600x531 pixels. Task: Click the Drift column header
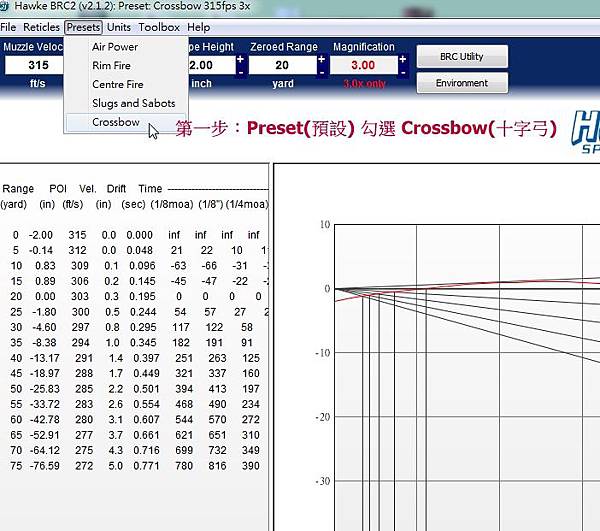[116, 189]
